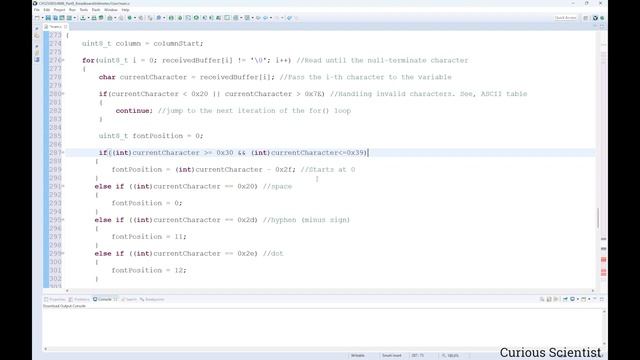Image resolution: width=640 pixels, height=360 pixels.
Task: Click the green Debug toolbar icon
Action: click(x=129, y=18)
